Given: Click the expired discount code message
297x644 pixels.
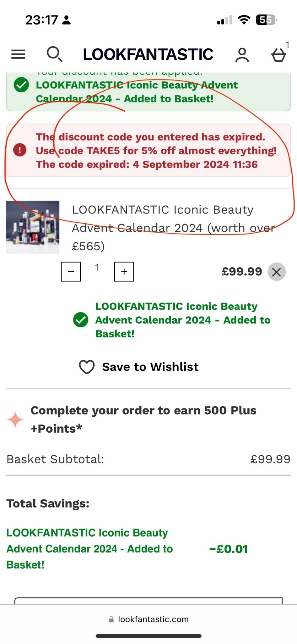Looking at the screenshot, I should tap(156, 151).
